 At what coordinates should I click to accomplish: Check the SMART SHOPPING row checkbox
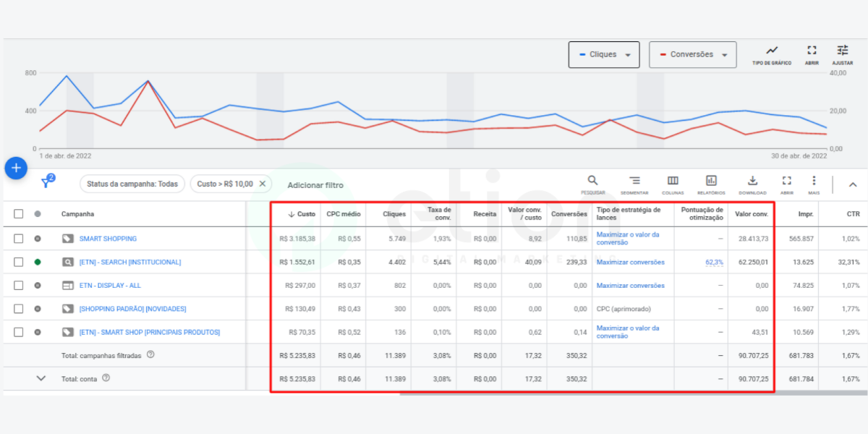(18, 239)
